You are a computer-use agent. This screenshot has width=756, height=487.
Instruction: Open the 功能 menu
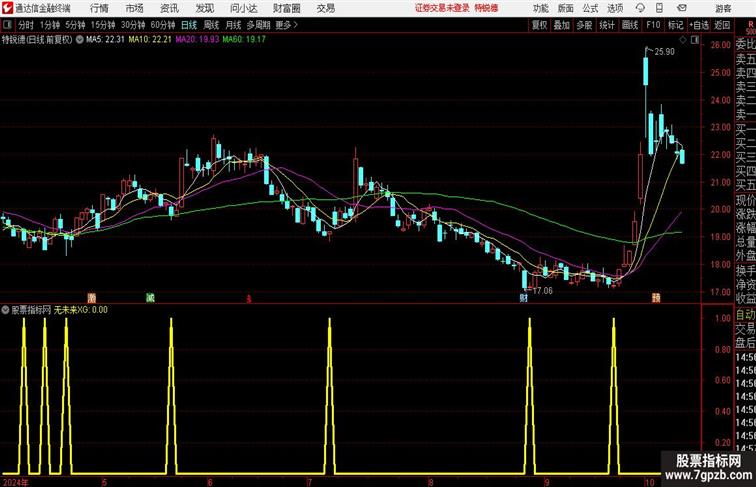(540, 8)
